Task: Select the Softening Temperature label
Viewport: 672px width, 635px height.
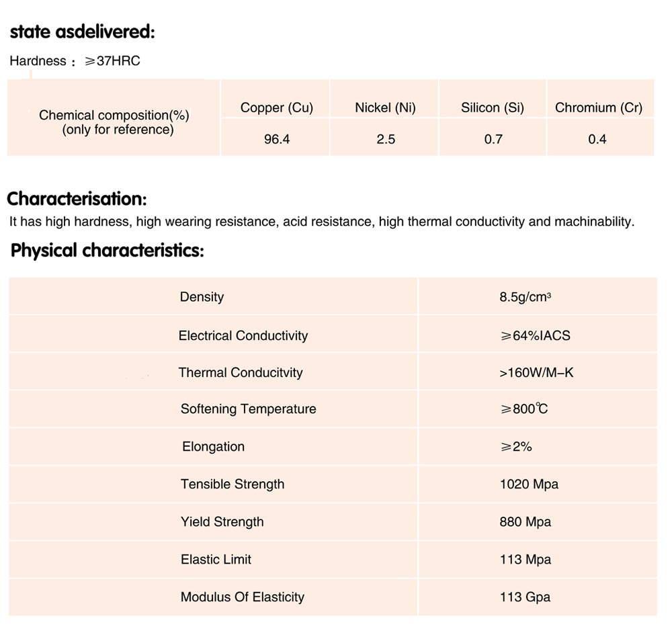Action: point(248,409)
